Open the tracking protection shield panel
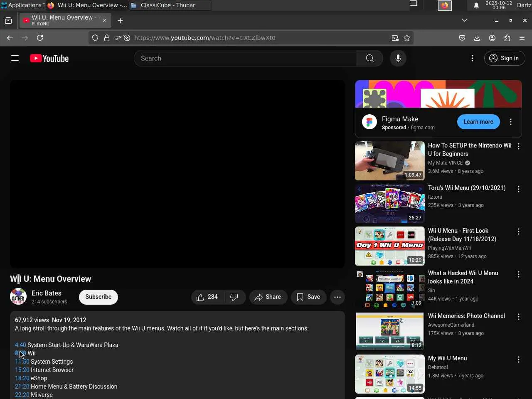532x399 pixels. [95, 38]
